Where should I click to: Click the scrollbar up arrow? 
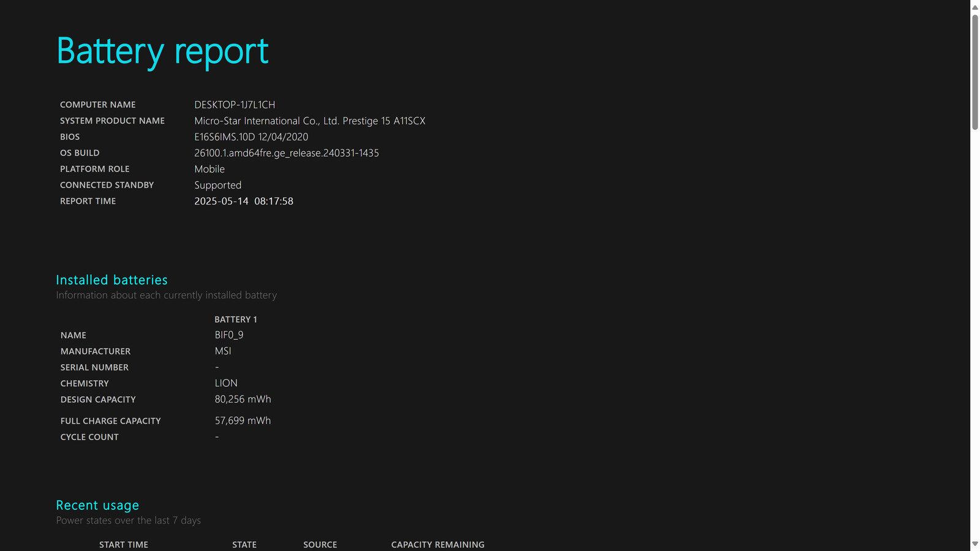coord(975,7)
